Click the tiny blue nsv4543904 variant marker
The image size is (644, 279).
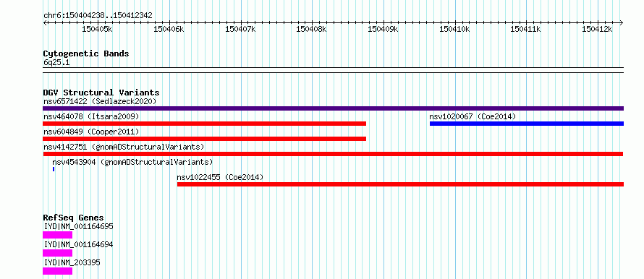pos(54,169)
